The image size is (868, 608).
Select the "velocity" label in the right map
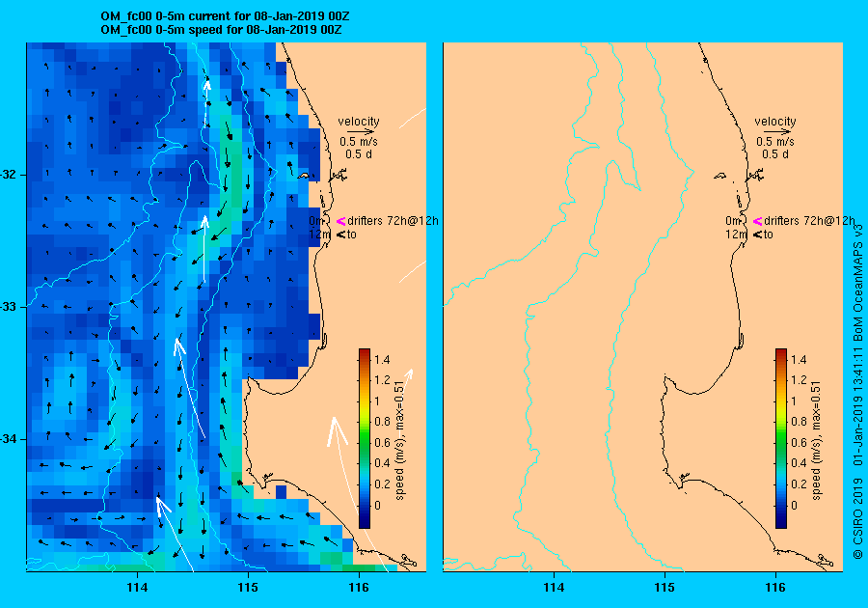coord(775,122)
